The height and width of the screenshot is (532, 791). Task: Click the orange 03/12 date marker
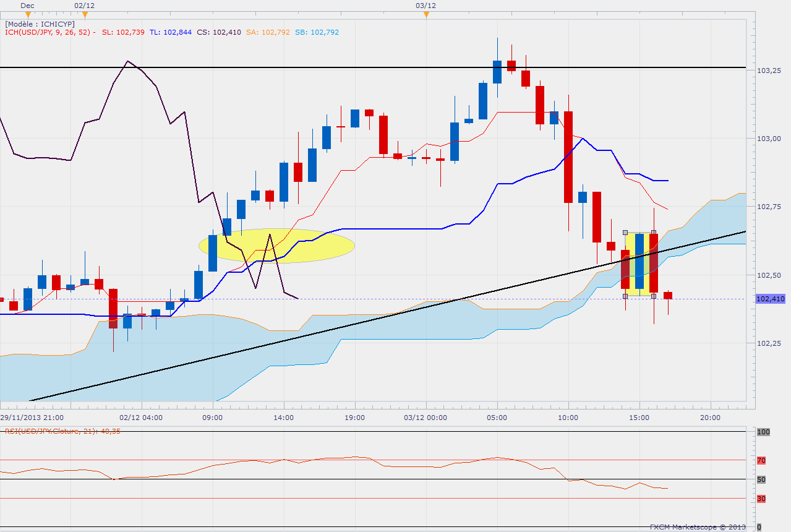click(x=426, y=14)
